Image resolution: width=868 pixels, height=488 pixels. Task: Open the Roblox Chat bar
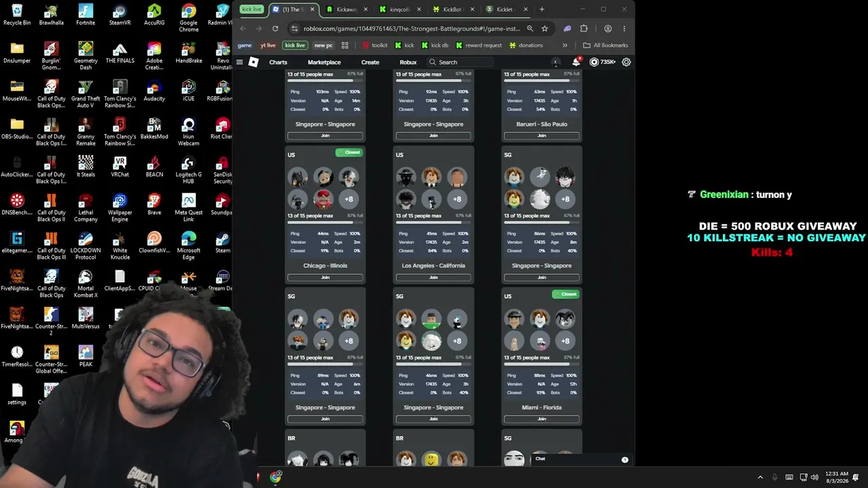(x=581, y=459)
